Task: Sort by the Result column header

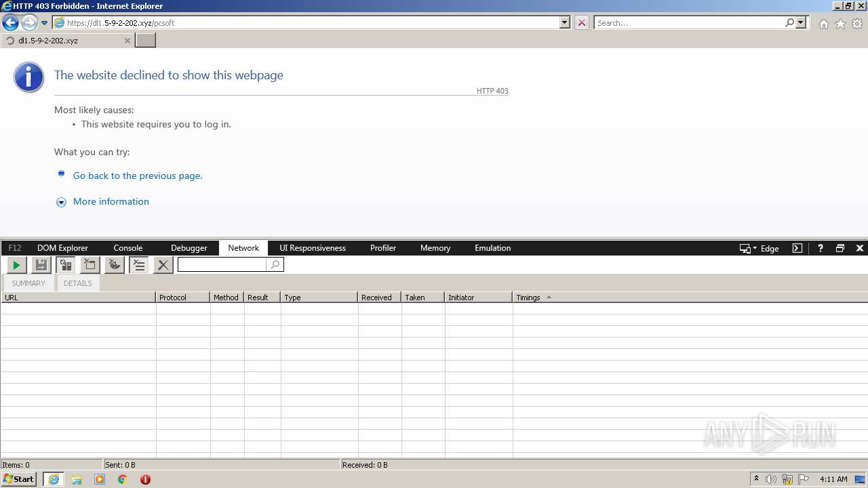Action: [x=262, y=298]
